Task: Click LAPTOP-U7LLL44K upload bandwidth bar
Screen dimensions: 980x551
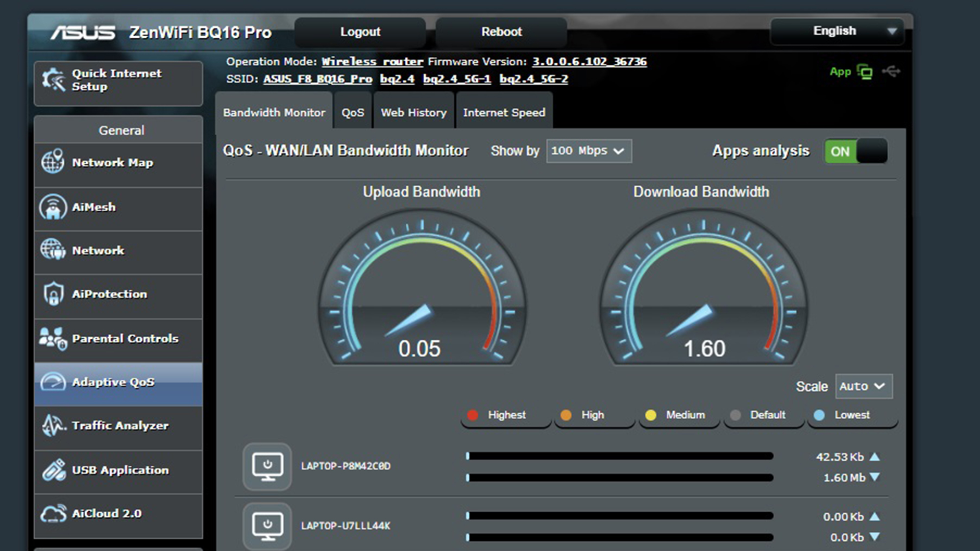Action: click(619, 516)
